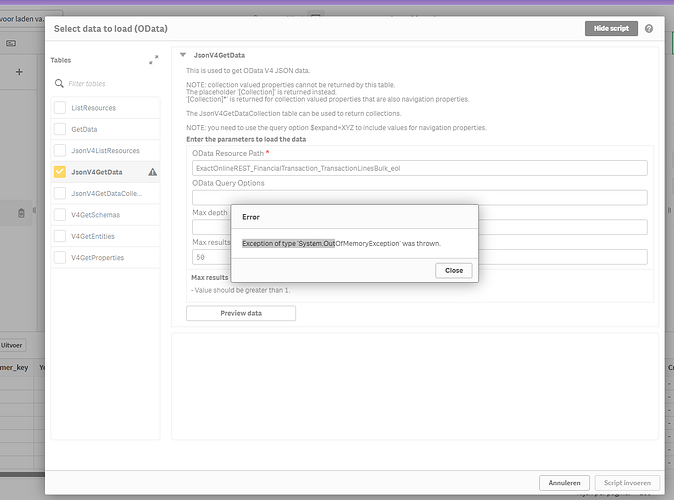This screenshot has width=674, height=500.
Task: Select the V4GetEntities checkbox
Action: (60, 236)
